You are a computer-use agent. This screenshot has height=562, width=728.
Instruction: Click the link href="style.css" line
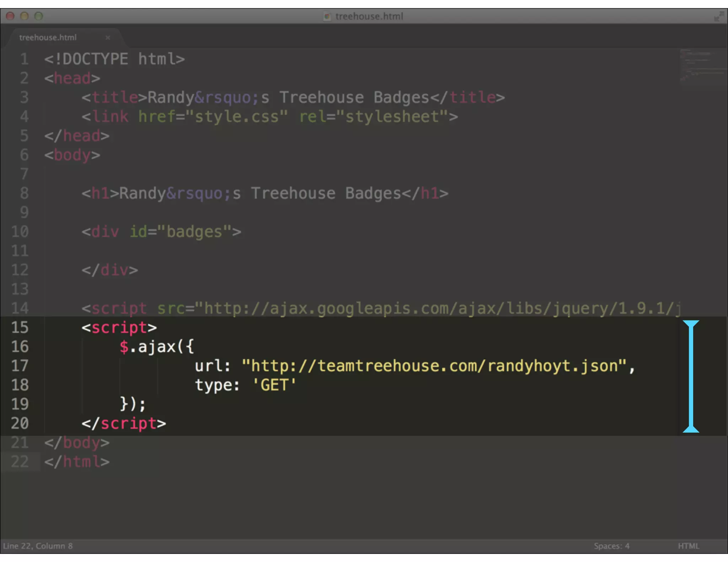coord(270,116)
